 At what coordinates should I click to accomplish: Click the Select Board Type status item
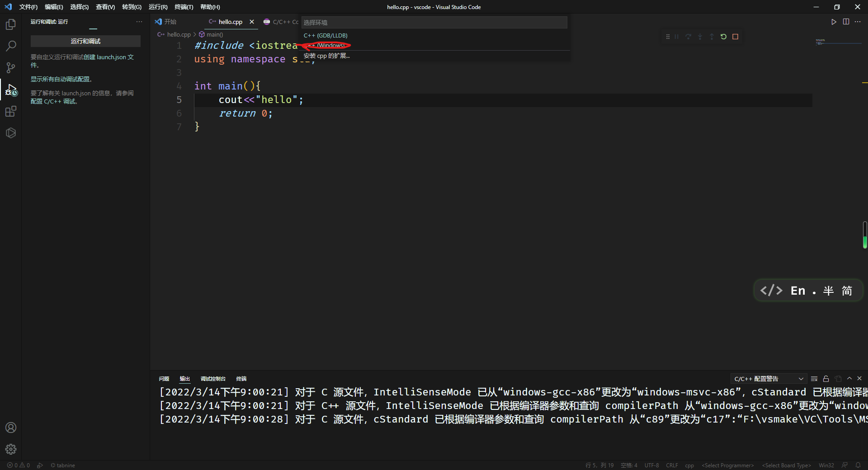point(787,465)
